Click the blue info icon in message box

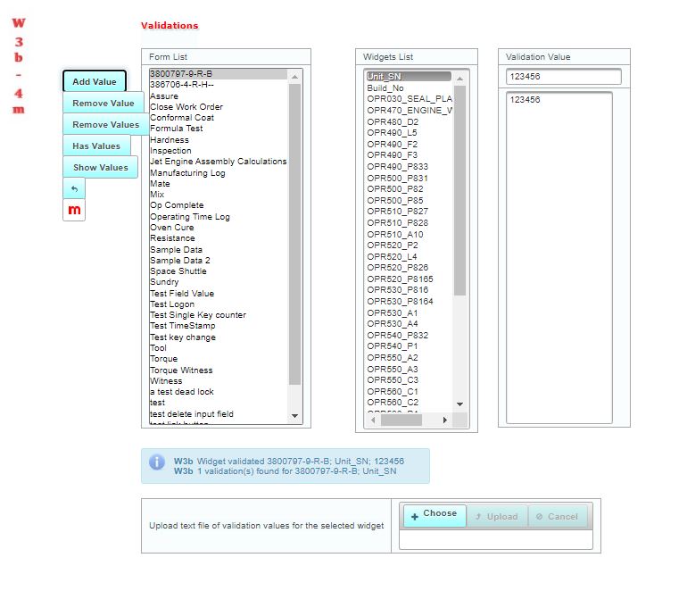click(x=157, y=462)
